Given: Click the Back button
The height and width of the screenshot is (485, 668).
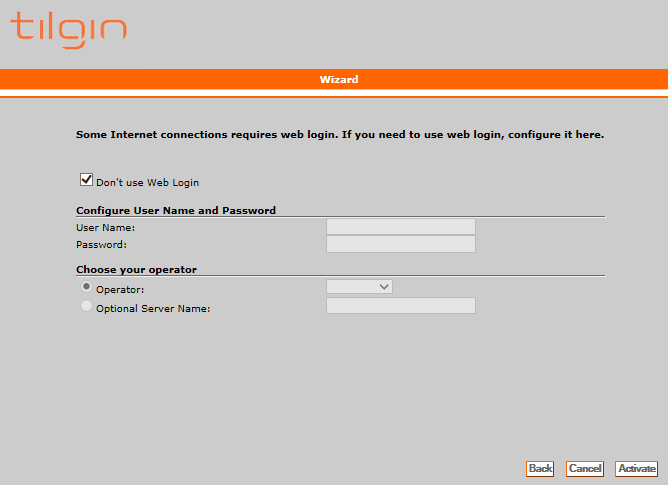Looking at the screenshot, I should point(540,469).
